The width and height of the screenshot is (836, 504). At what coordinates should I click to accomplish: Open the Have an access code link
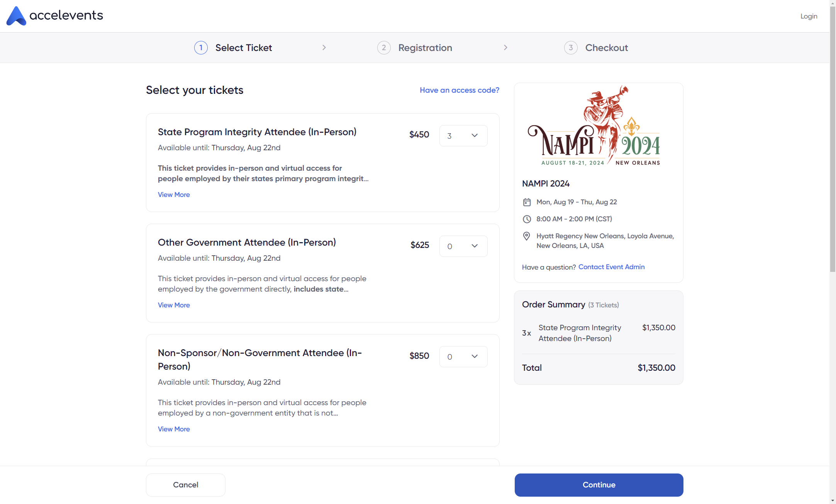(x=460, y=90)
